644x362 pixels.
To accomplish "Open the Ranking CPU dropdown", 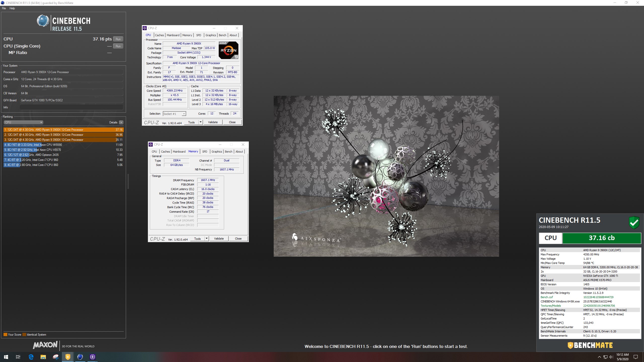I will coord(23,122).
